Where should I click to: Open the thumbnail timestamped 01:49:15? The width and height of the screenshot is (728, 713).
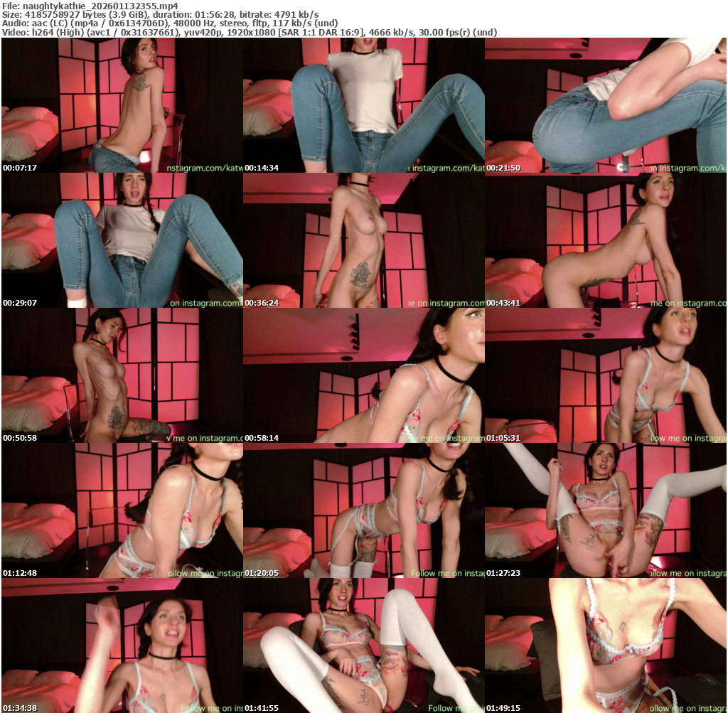tap(605, 645)
